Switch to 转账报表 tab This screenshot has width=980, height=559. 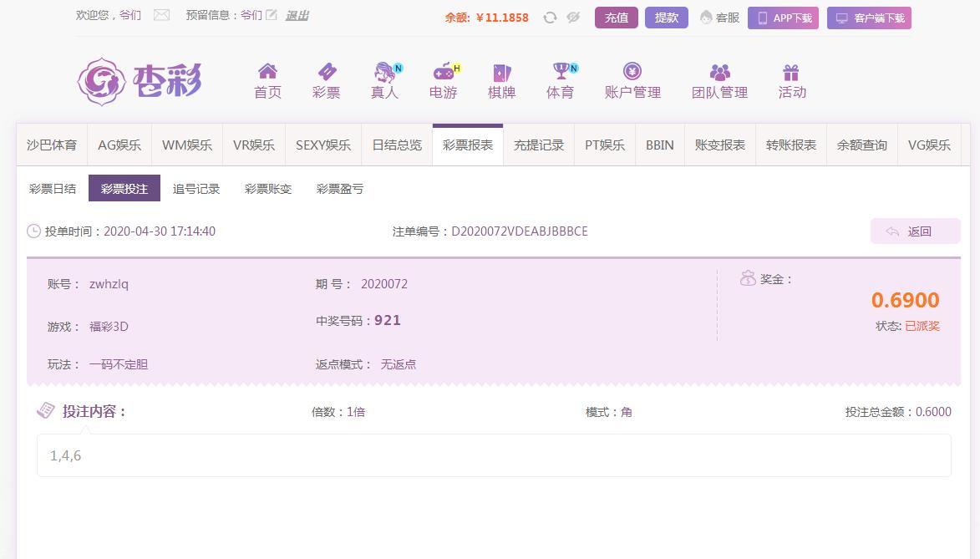click(x=791, y=145)
